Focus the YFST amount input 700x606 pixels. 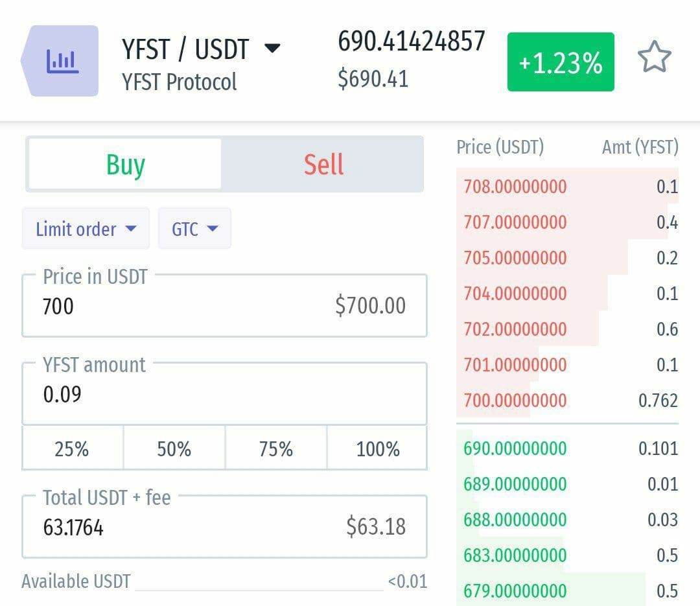224,394
